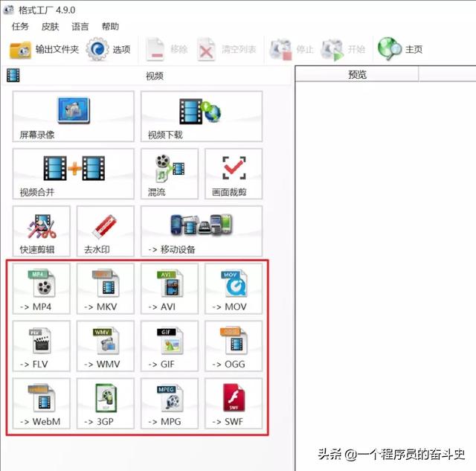Collapse the 视频 category header

147,76
